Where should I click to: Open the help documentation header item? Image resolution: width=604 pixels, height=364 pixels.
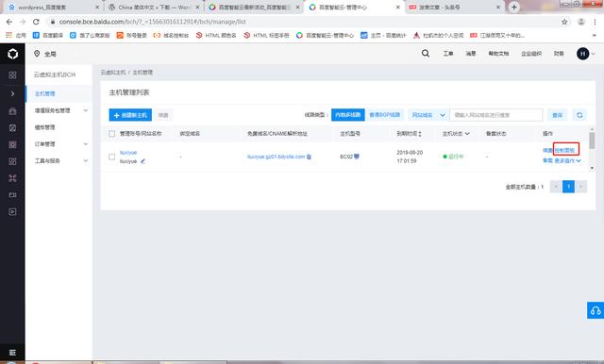click(x=498, y=54)
